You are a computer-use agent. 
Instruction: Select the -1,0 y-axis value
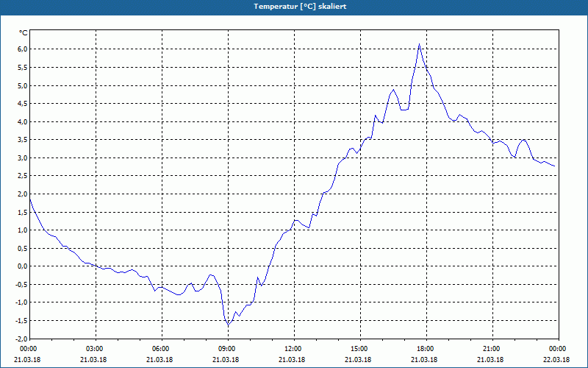click(21, 302)
